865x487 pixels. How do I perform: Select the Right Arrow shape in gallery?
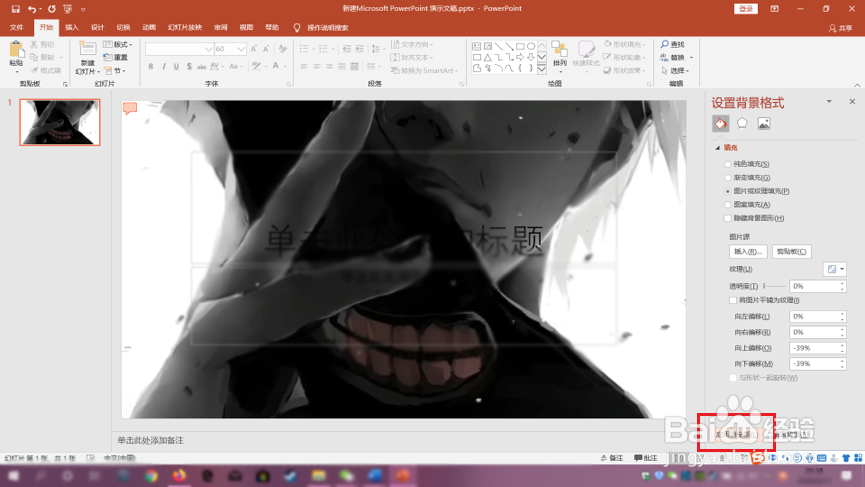click(x=520, y=57)
